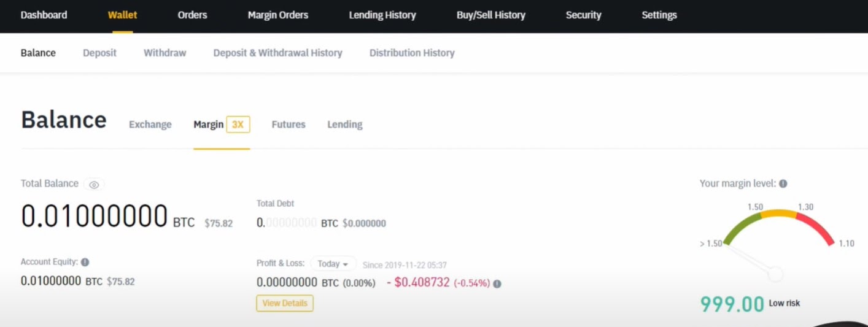This screenshot has height=327, width=868.
Task: Click info icon next to -0.54% loss
Action: pyautogui.click(x=497, y=283)
